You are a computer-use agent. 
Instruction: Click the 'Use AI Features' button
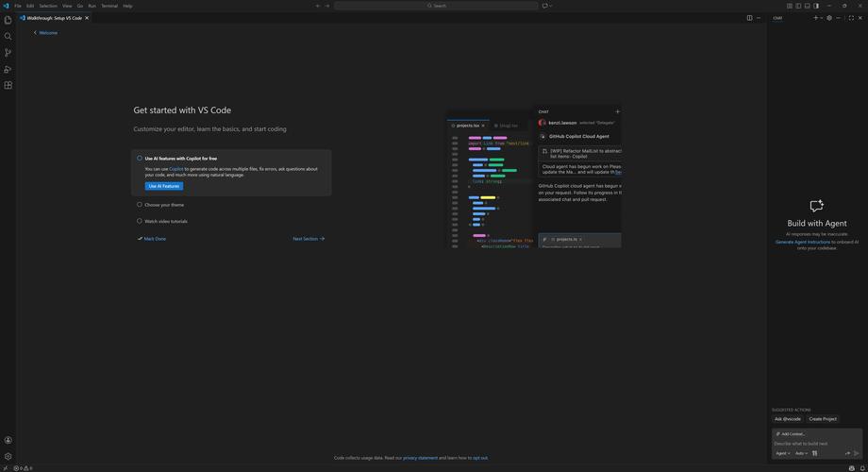click(163, 186)
